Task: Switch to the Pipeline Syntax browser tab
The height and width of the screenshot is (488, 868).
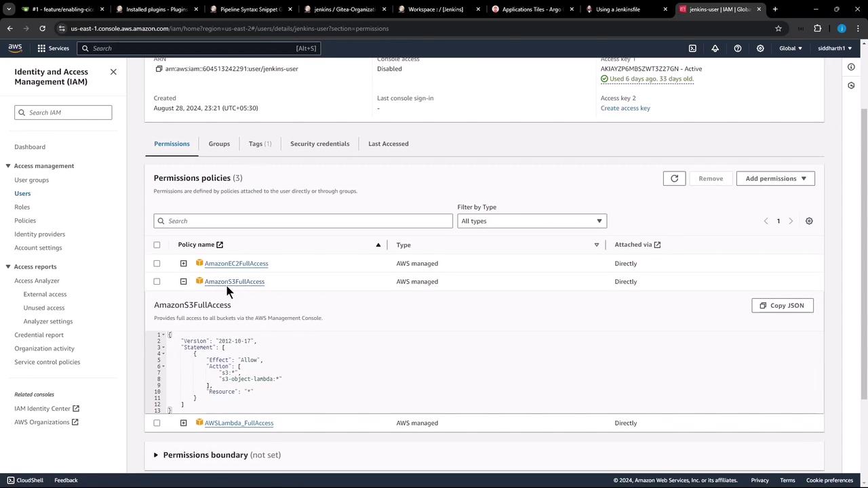Action: [250, 9]
